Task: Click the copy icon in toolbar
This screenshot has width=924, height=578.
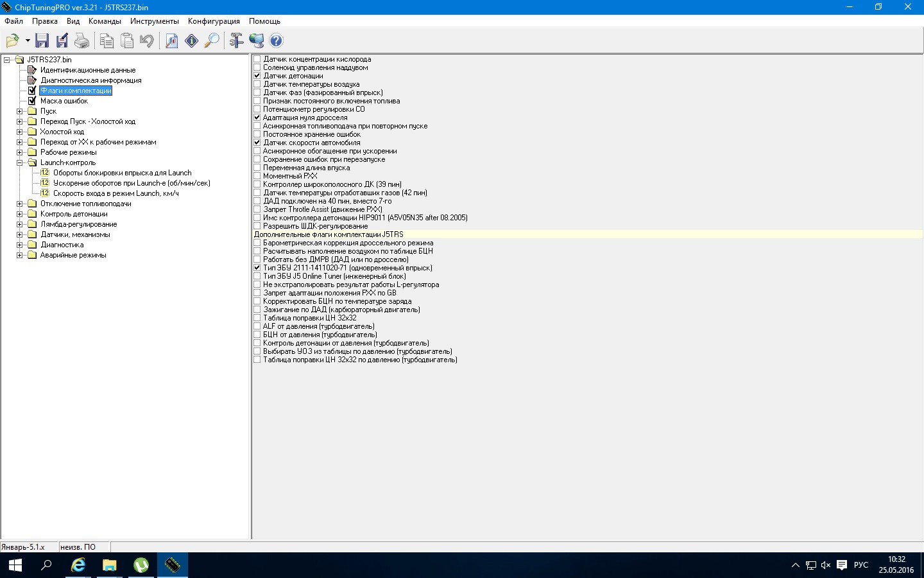Action: [x=107, y=41]
